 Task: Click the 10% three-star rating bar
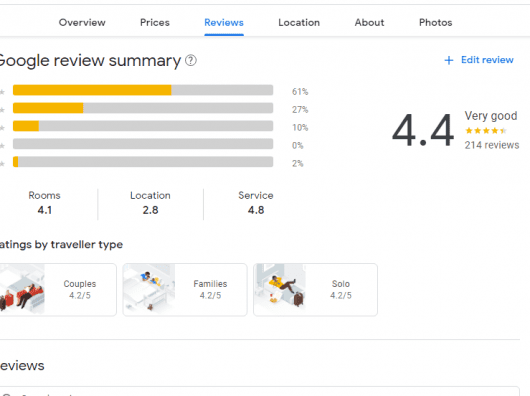143,126
